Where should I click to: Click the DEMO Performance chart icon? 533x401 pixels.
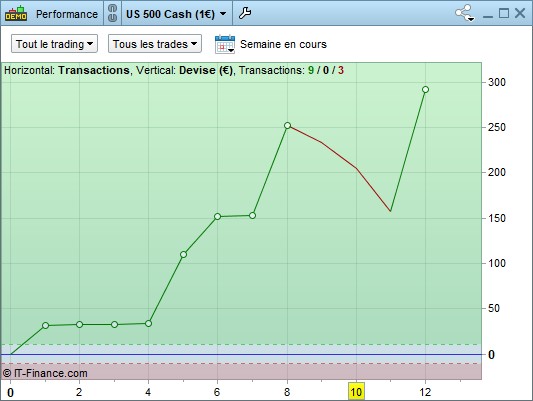[x=16, y=13]
